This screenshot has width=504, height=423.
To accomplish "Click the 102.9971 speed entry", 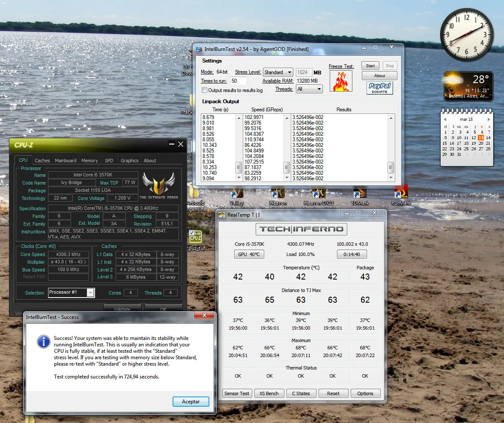I will [x=254, y=117].
